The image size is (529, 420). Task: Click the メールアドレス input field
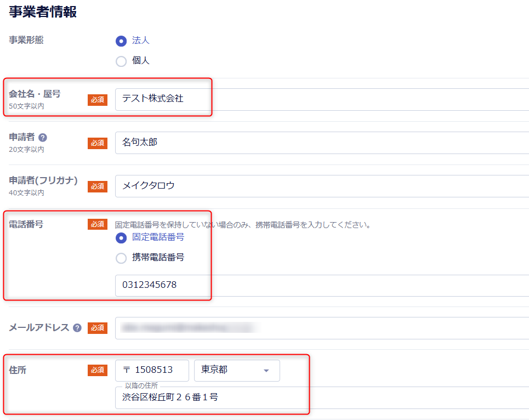pyautogui.click(x=322, y=328)
